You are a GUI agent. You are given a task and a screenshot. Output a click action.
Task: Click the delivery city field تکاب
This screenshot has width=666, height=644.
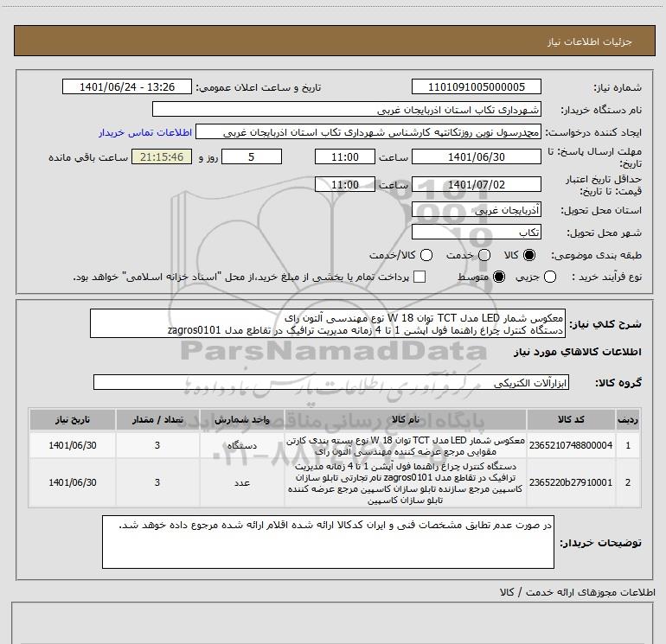pyautogui.click(x=476, y=233)
